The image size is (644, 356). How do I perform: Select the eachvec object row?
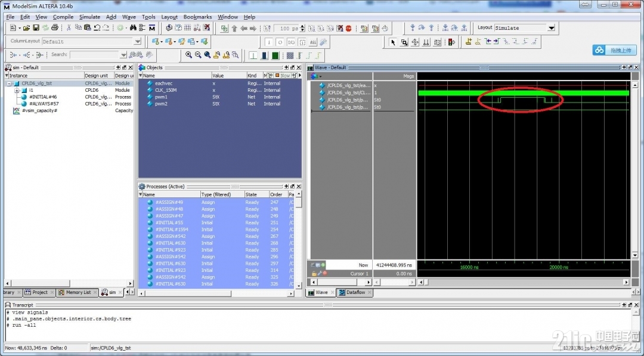click(219, 83)
